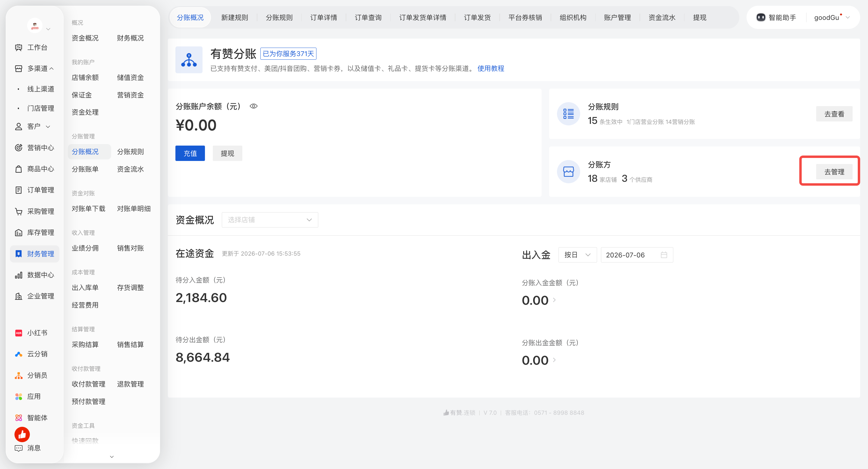The height and width of the screenshot is (469, 868).
Task: Open 经营费用 submenu item
Action: click(85, 305)
